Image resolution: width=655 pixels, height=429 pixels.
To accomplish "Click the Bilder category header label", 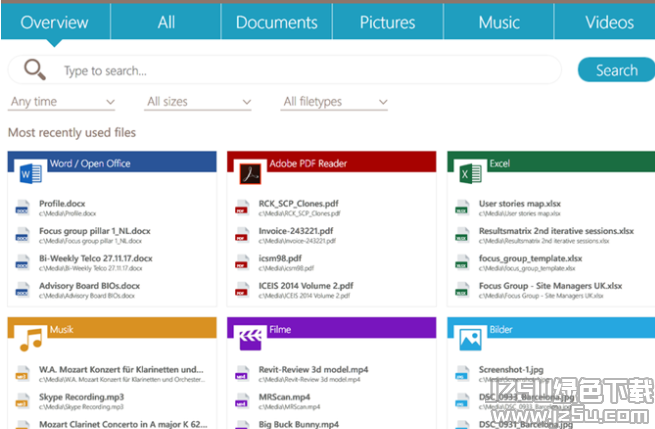I will (x=501, y=330).
